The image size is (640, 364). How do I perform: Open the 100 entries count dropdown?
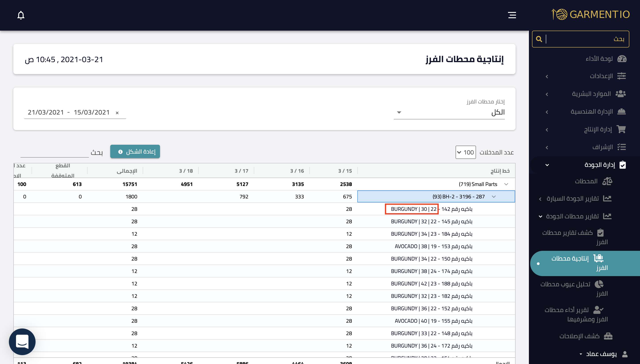click(x=466, y=152)
